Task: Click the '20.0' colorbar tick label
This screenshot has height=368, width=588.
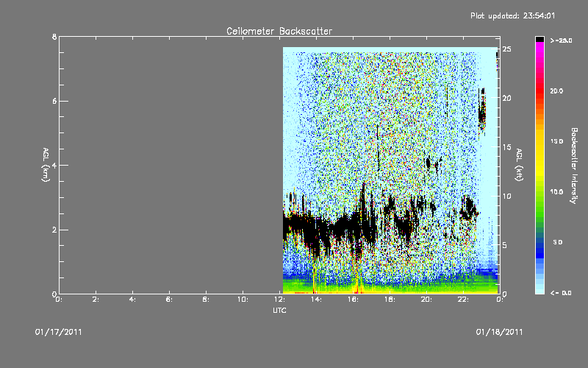Action: 556,91
